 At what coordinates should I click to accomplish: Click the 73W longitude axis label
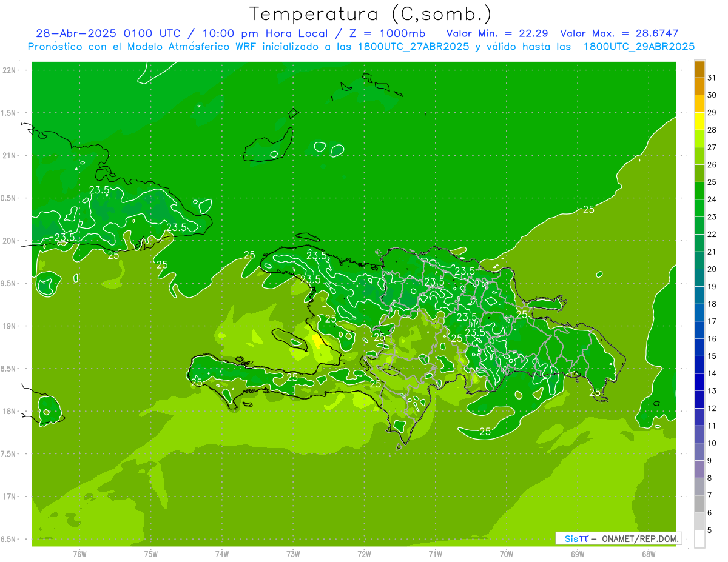pos(293,554)
